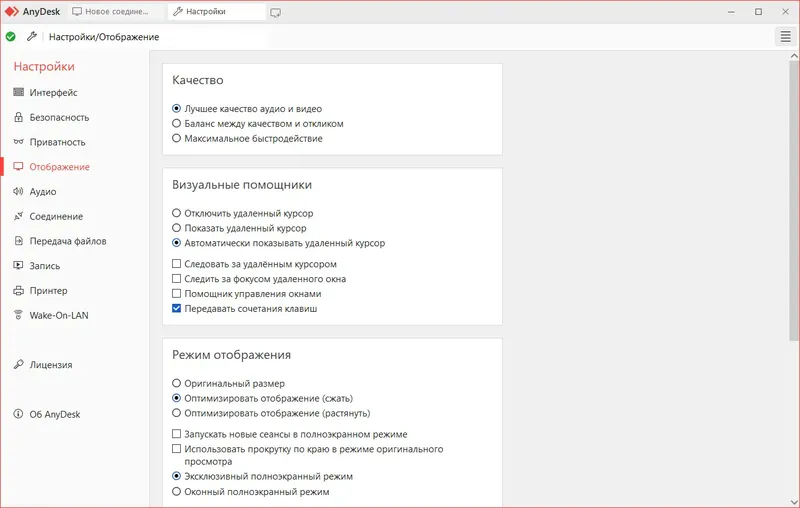Select Оконный полноэкранный режим option
This screenshot has width=800, height=508.
[177, 492]
